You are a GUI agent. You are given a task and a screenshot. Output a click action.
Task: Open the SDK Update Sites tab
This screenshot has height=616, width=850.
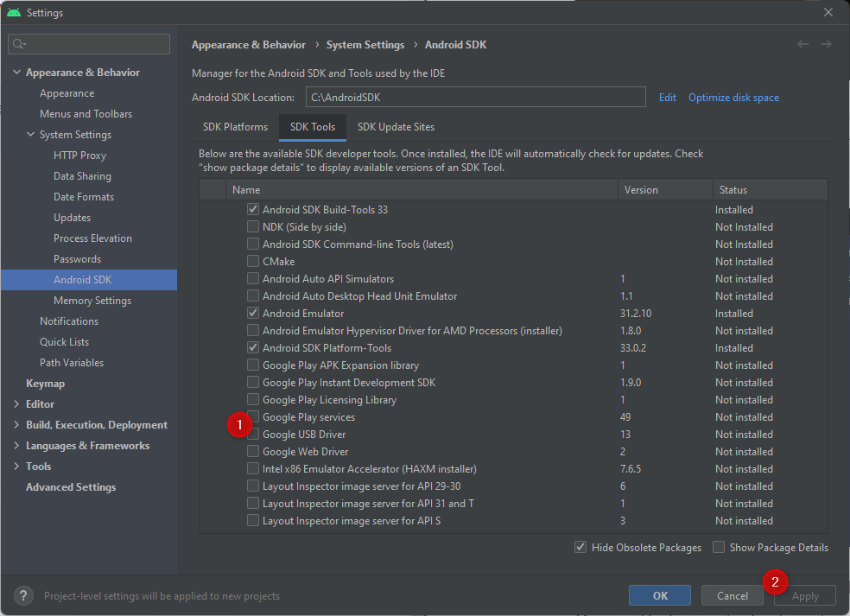click(x=396, y=127)
